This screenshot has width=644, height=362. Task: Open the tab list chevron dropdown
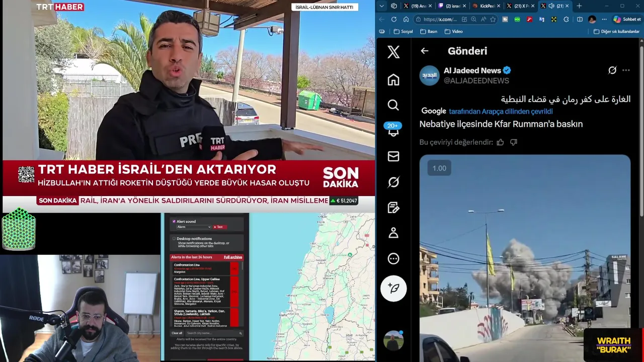click(x=381, y=6)
